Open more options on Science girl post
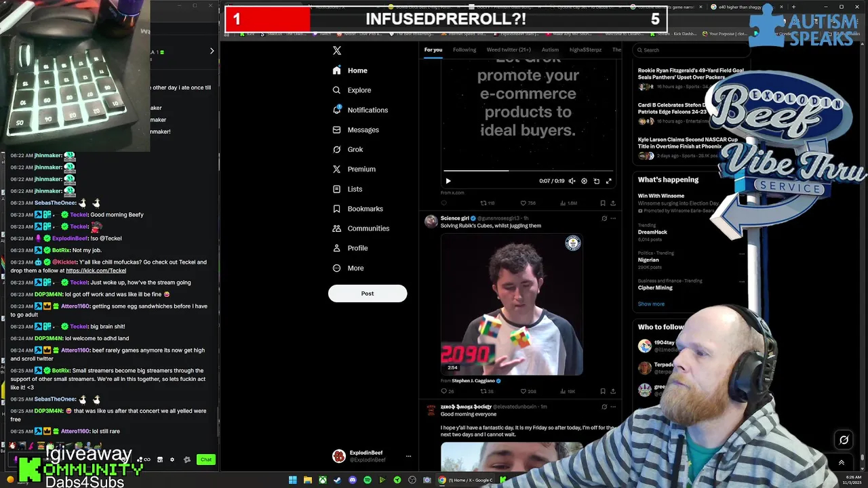This screenshot has height=488, width=868. 613,218
